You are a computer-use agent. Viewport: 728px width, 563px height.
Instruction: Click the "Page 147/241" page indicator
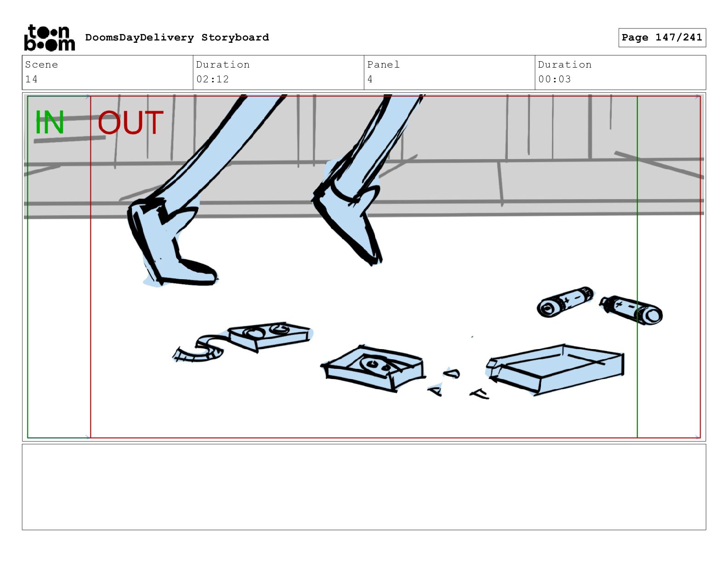[x=662, y=38]
